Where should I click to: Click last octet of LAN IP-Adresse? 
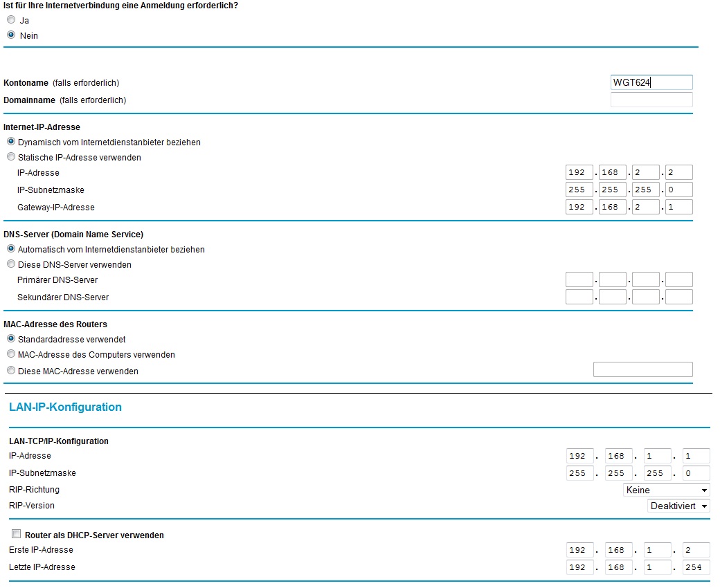pos(696,456)
